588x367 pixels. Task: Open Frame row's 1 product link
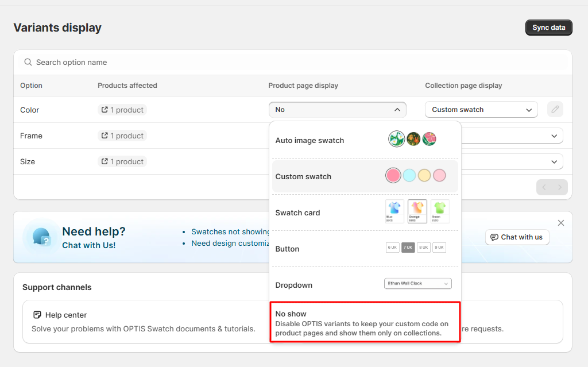tap(122, 136)
